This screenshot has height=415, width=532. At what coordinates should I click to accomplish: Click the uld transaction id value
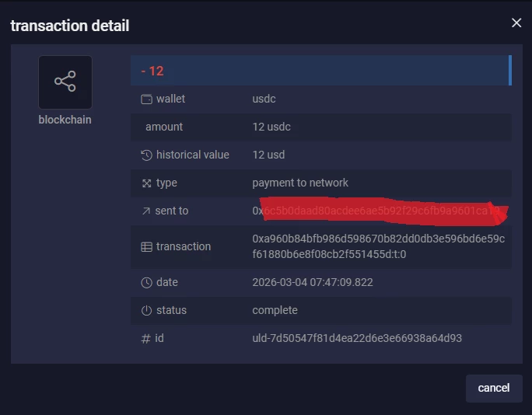coord(357,338)
